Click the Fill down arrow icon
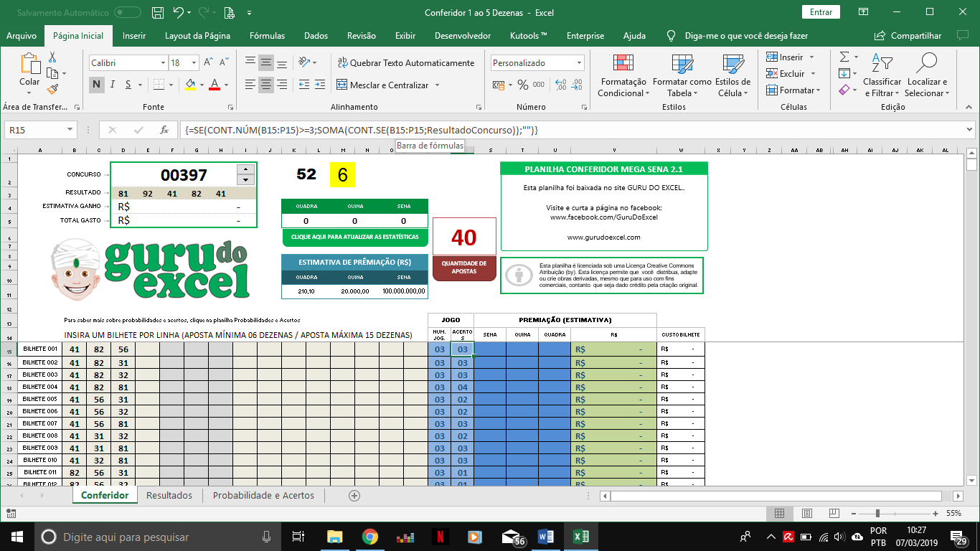This screenshot has height=551, width=980. (844, 73)
